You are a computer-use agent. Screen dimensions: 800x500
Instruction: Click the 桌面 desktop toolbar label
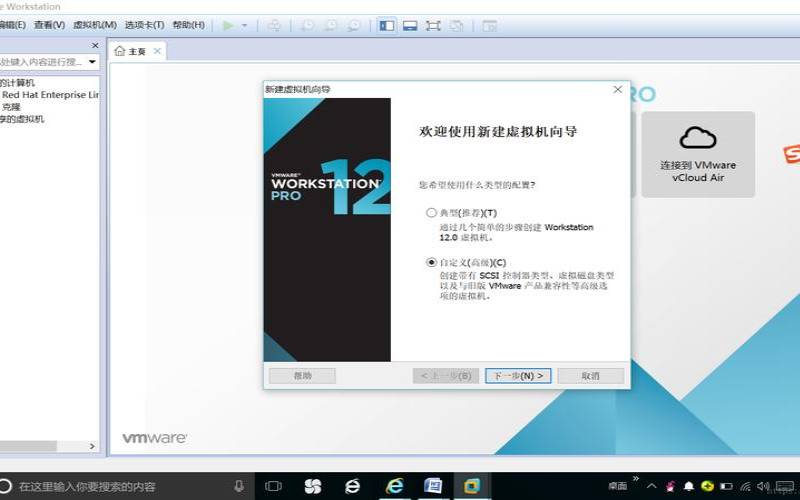pos(617,486)
